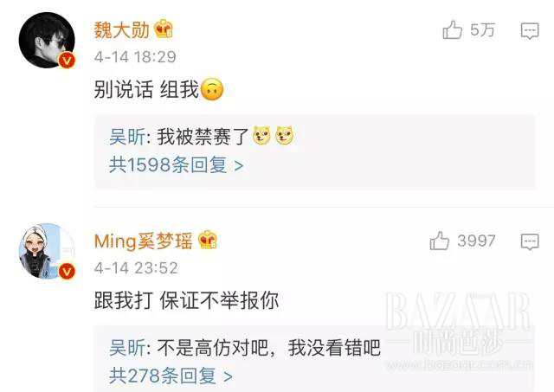Screen dimensions: 554x392
Task: Like the comment by Ming奚梦瑶
Action: pyautogui.click(x=439, y=241)
